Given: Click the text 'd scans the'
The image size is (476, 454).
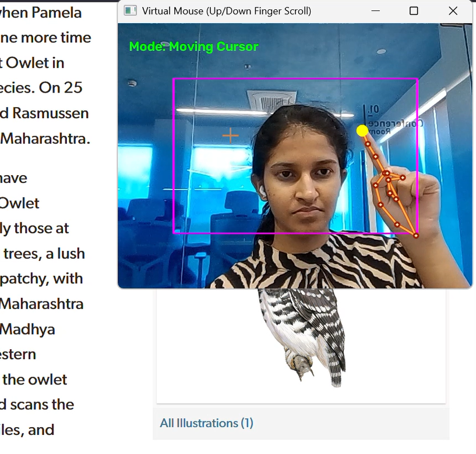Looking at the screenshot, I should 37,405.
